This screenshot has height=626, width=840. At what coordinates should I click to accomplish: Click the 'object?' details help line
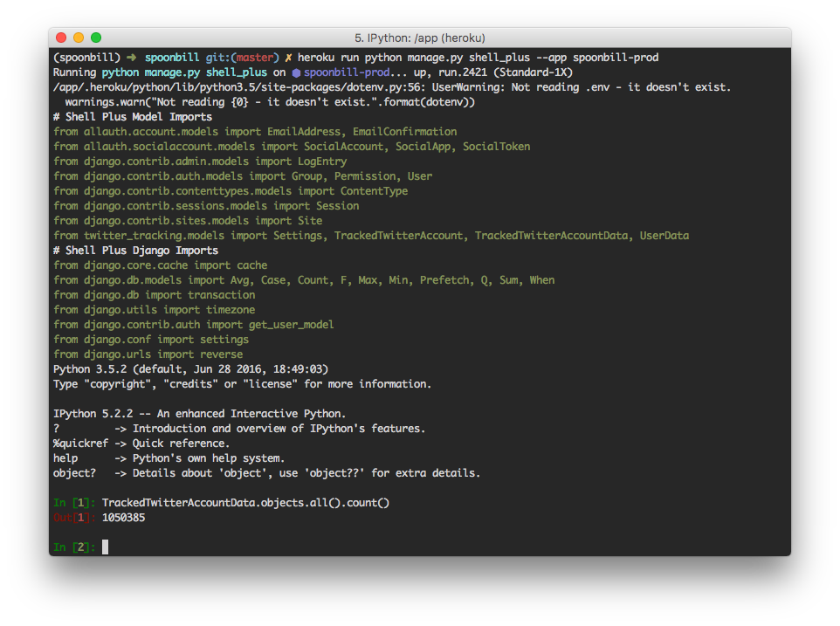point(267,473)
